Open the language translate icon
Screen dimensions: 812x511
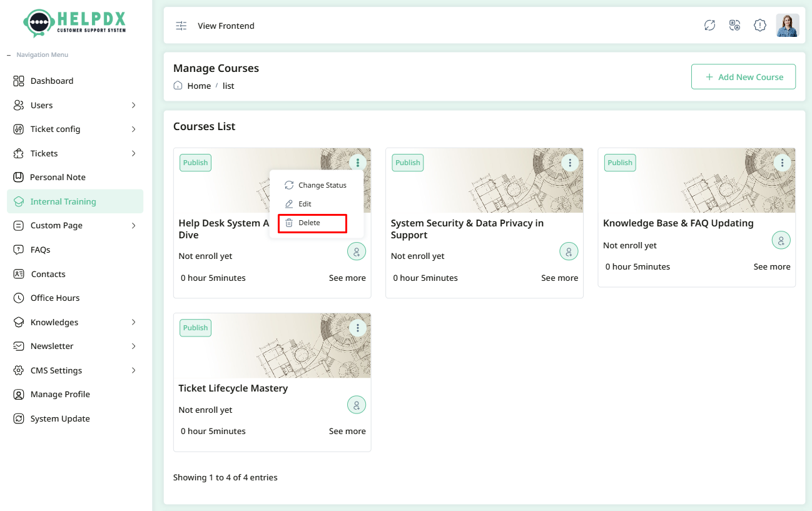pos(735,26)
